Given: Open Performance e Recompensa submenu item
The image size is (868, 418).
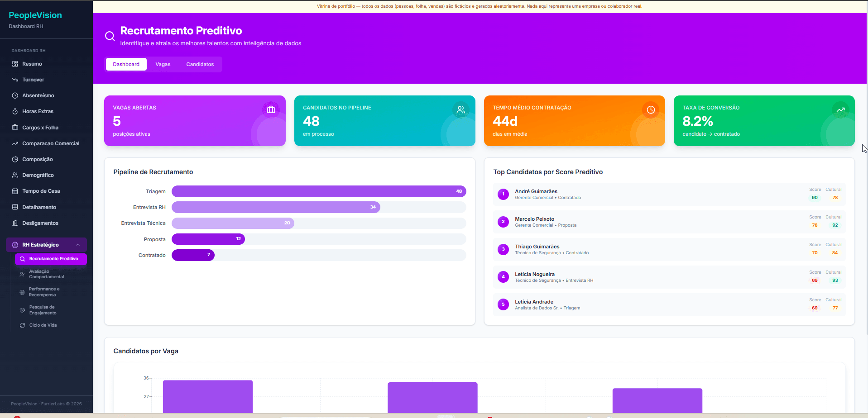Looking at the screenshot, I should click(51, 292).
